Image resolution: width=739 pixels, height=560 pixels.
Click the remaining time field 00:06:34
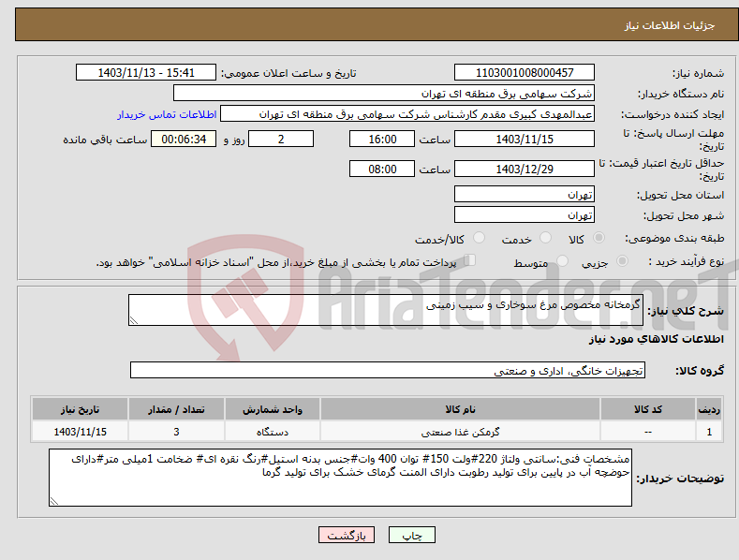pyautogui.click(x=184, y=139)
